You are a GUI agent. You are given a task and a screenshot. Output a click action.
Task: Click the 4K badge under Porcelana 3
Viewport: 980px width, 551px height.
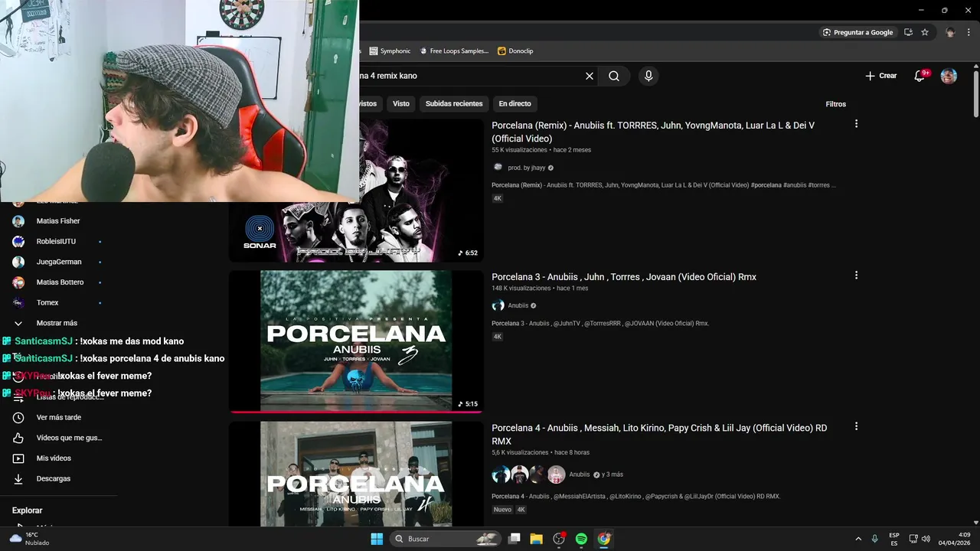pyautogui.click(x=498, y=337)
